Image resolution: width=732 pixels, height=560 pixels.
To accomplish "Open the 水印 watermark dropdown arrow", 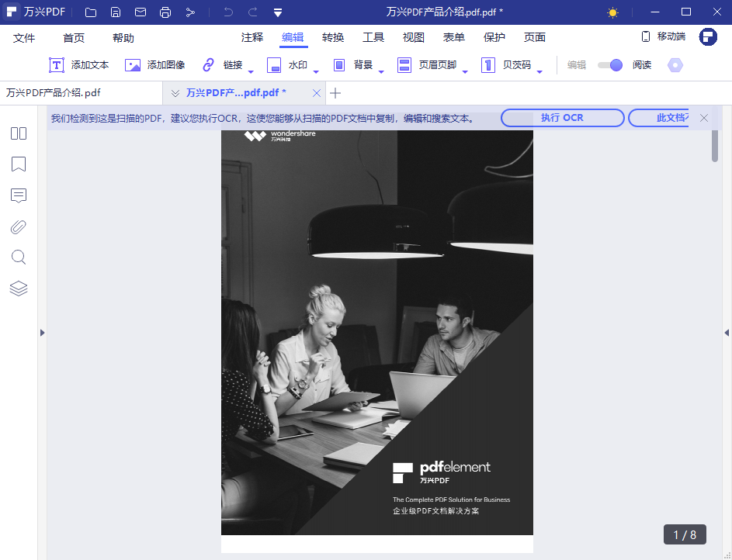I will 314,70.
